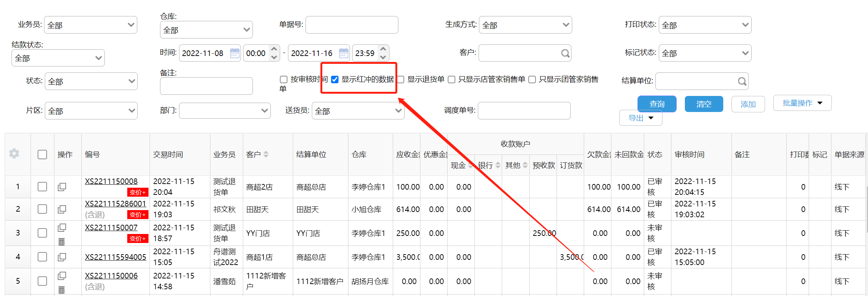Click the settlement unit search magnifier icon

pos(742,81)
